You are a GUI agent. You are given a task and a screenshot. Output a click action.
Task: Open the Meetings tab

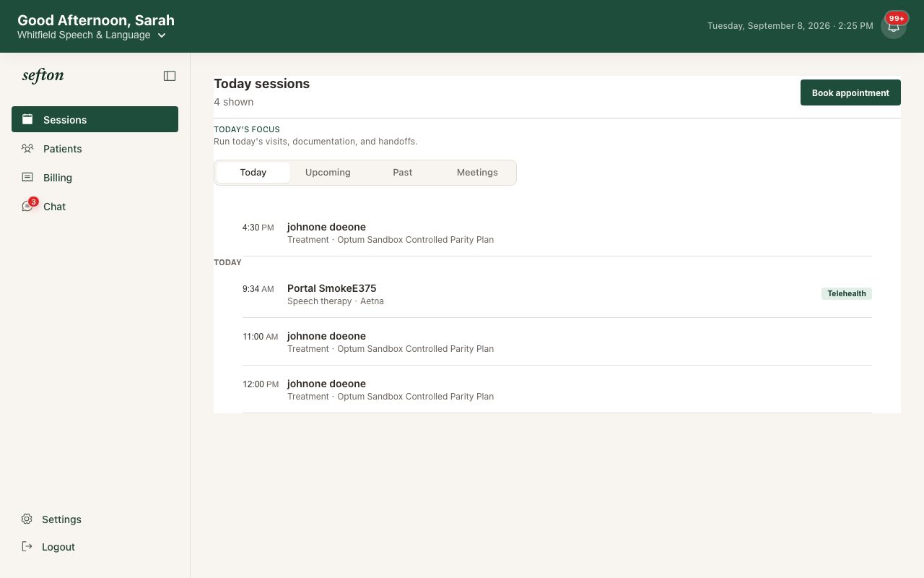(x=477, y=173)
